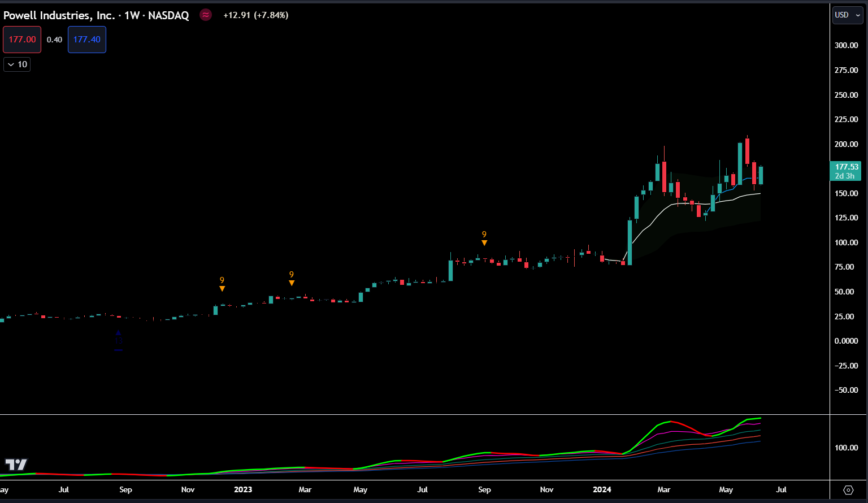Click the Powell Industries, Inc. symbol title
Image resolution: width=868 pixels, height=503 pixels.
tap(59, 15)
